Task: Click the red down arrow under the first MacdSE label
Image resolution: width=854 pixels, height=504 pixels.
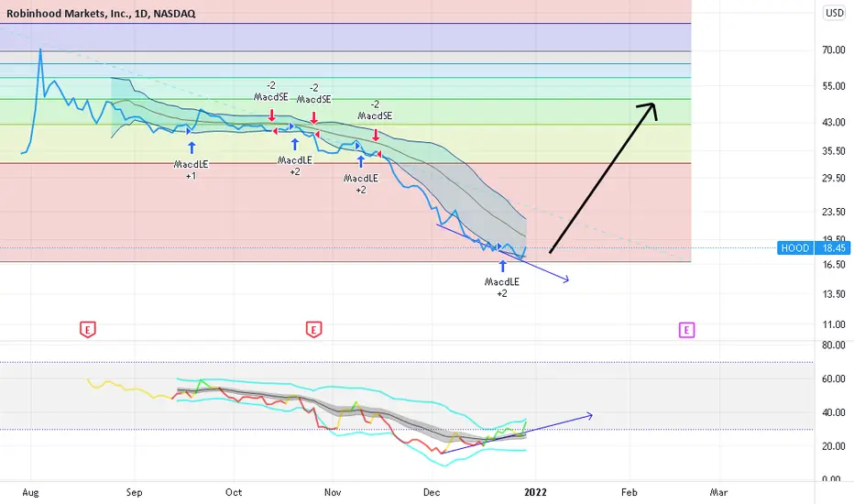Action: 271,115
